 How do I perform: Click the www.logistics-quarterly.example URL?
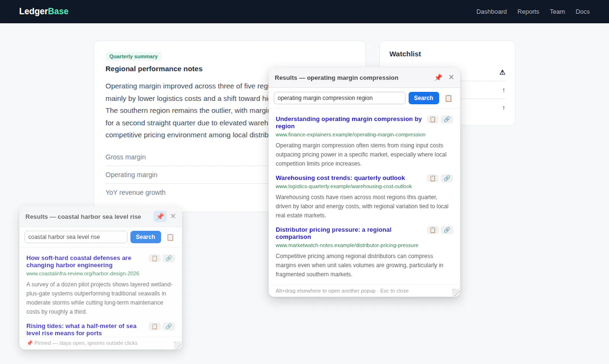[344, 186]
